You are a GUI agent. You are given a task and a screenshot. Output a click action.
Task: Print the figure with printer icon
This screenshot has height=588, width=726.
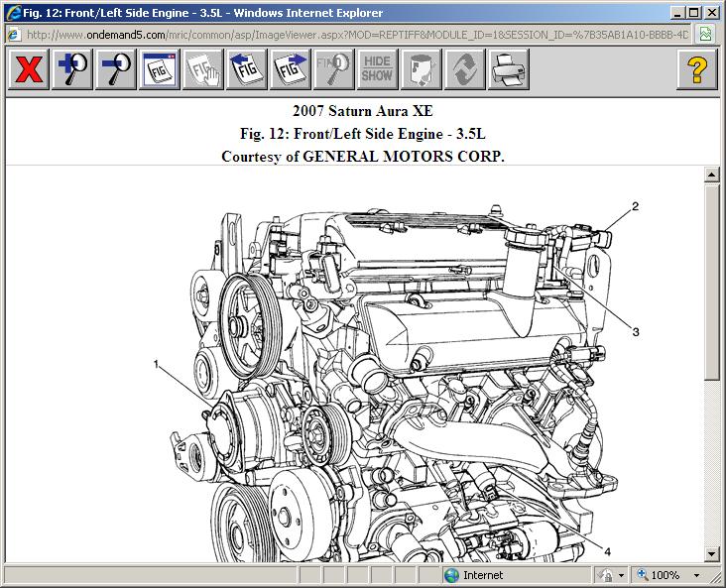508,69
